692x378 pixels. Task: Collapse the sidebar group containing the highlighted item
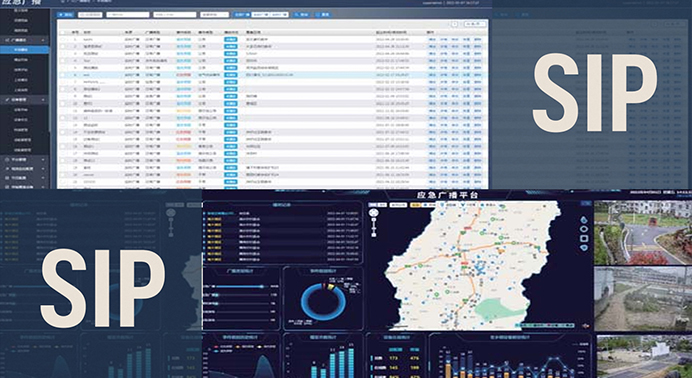[25, 40]
